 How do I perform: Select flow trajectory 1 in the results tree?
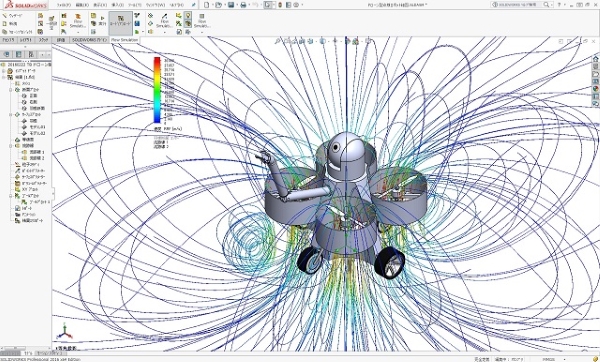click(x=34, y=152)
